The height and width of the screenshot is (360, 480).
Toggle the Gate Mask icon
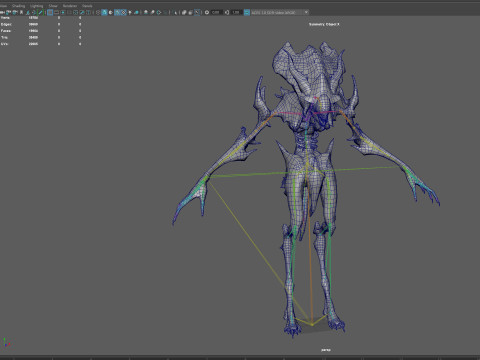click(69, 12)
